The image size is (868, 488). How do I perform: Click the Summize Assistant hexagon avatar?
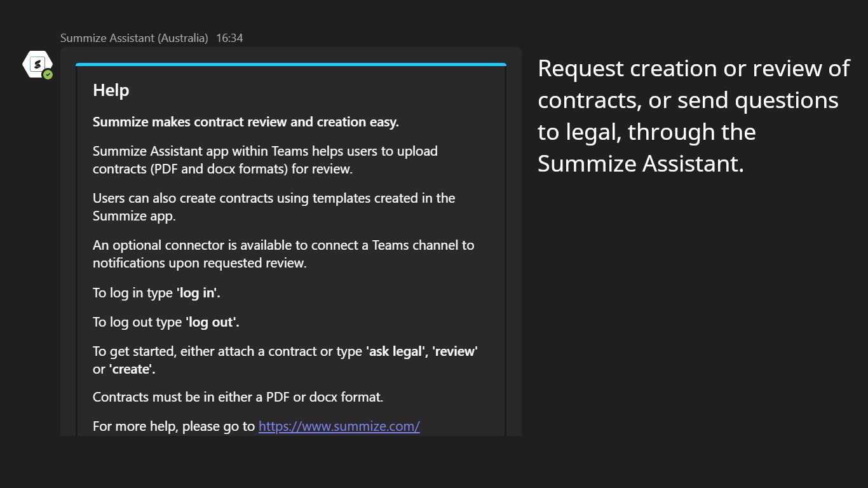tap(36, 64)
